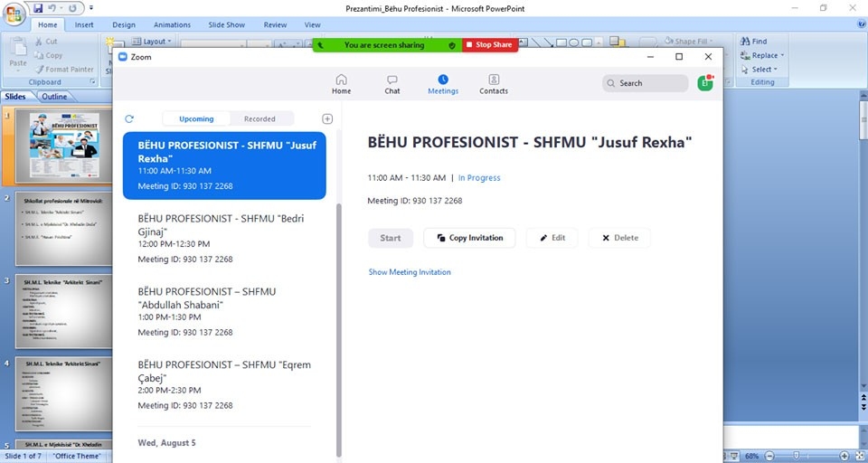Open Replace dropdown in Editing group
868x463 pixels.
(762, 55)
